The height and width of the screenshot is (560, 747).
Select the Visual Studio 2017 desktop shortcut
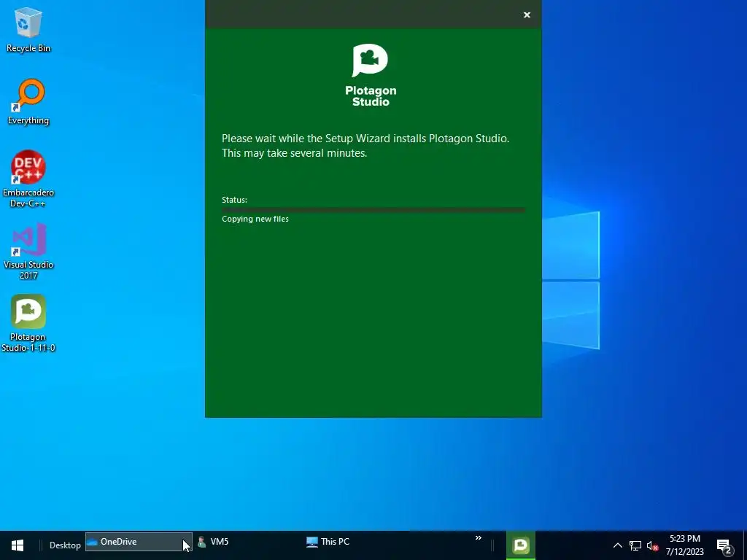point(28,251)
